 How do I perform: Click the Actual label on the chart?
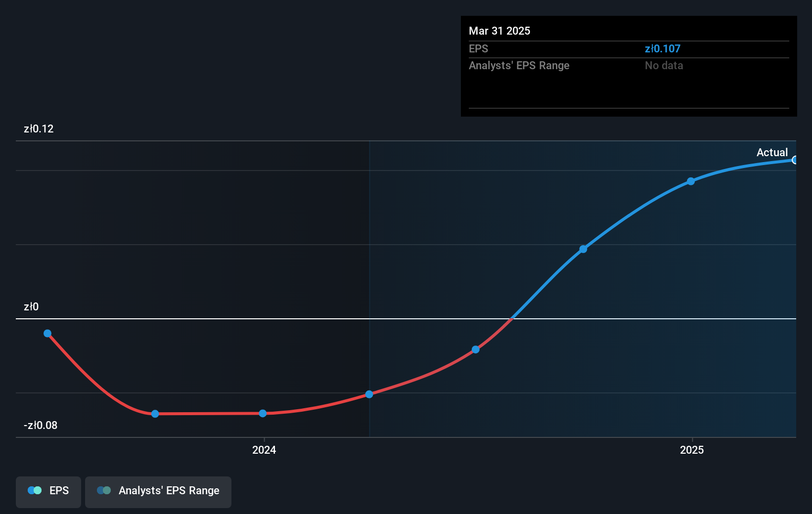pyautogui.click(x=772, y=152)
